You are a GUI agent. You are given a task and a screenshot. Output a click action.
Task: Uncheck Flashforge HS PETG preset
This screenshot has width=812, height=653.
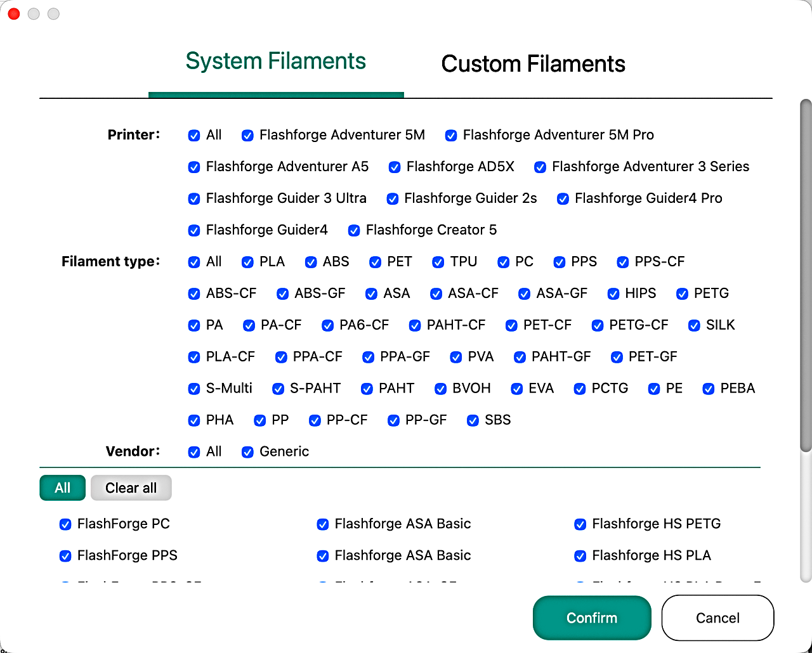(580, 524)
